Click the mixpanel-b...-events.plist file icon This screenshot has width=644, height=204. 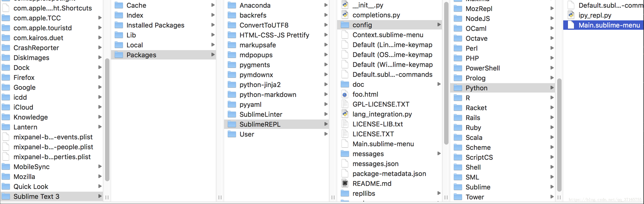click(x=6, y=137)
